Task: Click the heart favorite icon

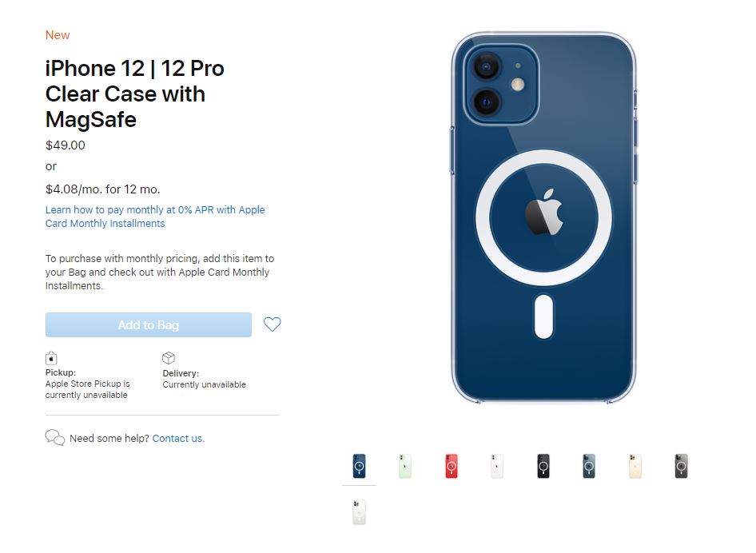Action: tap(272, 324)
